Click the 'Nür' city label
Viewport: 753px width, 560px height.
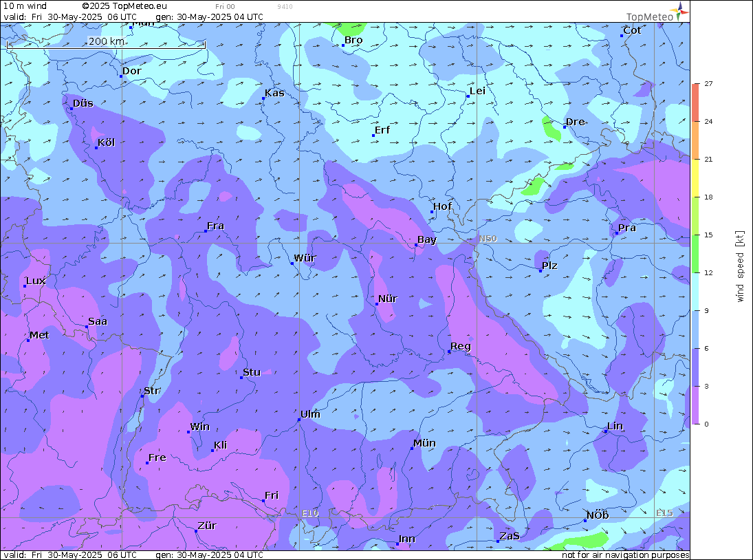tap(388, 299)
